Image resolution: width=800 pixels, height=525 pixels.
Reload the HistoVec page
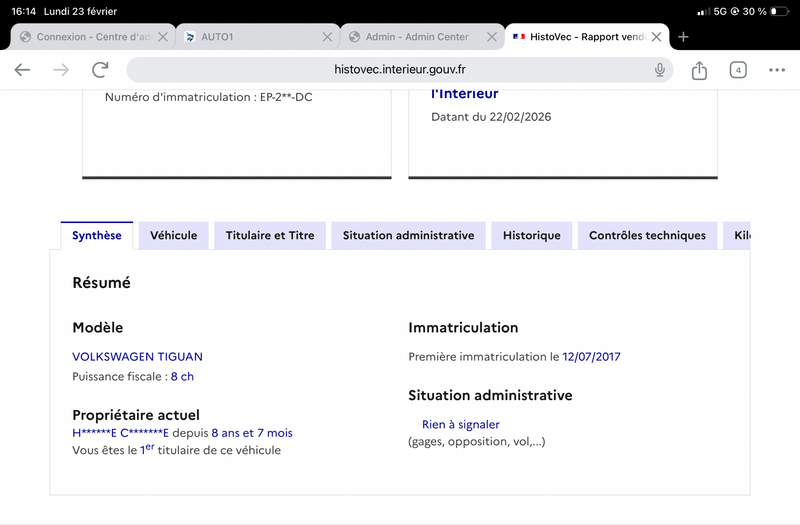coord(100,70)
